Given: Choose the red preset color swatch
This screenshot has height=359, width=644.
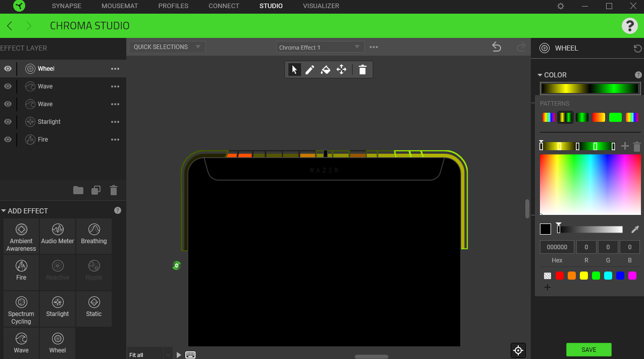Looking at the screenshot, I should (x=560, y=276).
